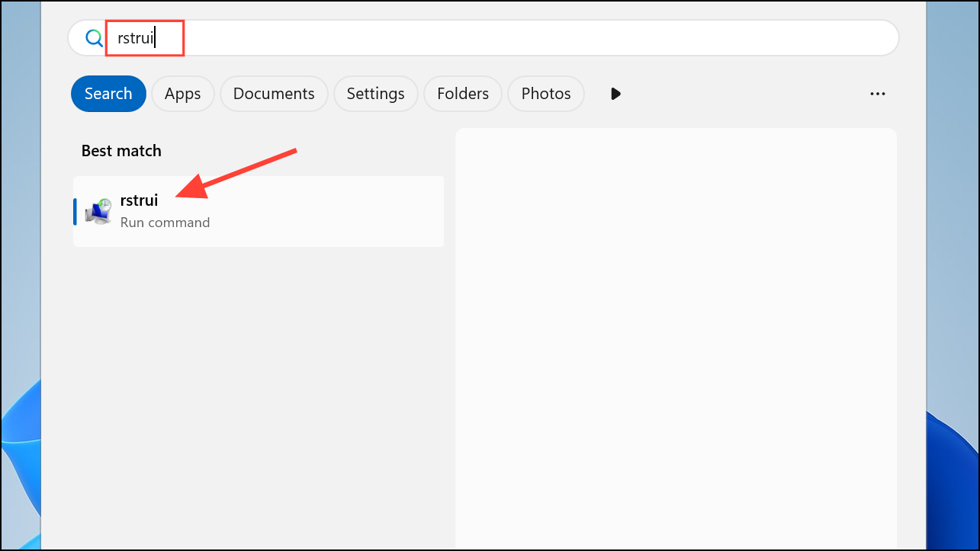
Task: Switch to the Apps filter
Action: (x=182, y=94)
